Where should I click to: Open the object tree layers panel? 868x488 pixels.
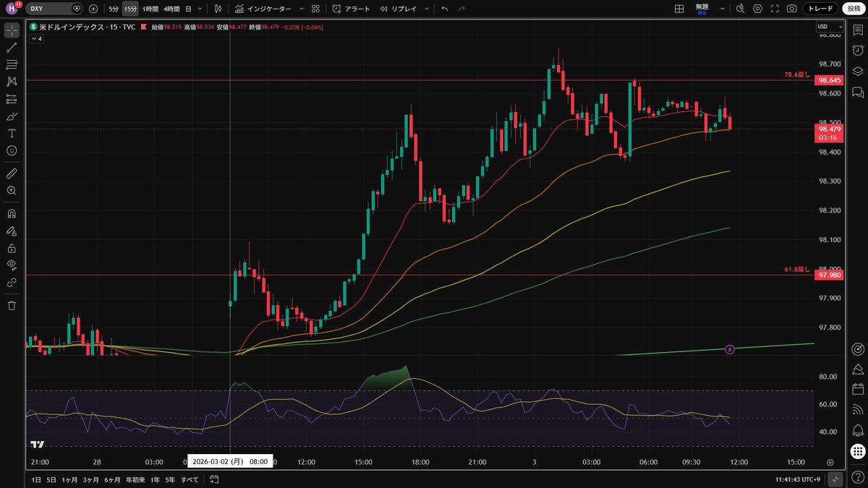click(857, 71)
